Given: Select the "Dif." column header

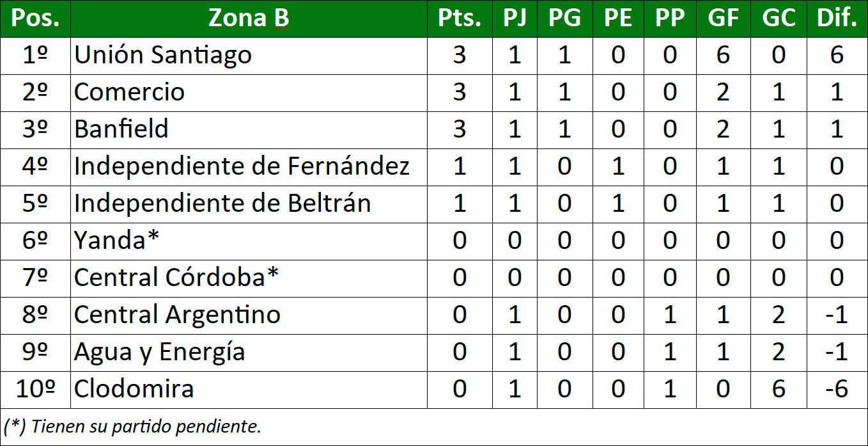Looking at the screenshot, I should (836, 19).
